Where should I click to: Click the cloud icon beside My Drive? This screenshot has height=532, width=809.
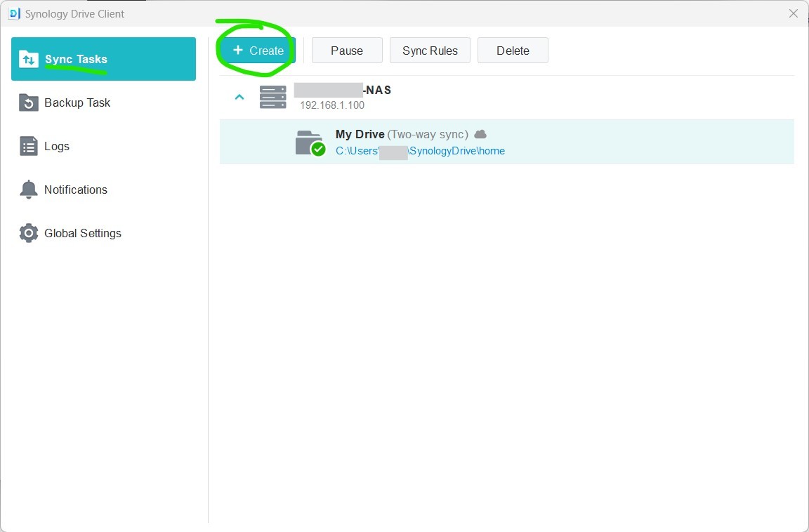(x=480, y=134)
